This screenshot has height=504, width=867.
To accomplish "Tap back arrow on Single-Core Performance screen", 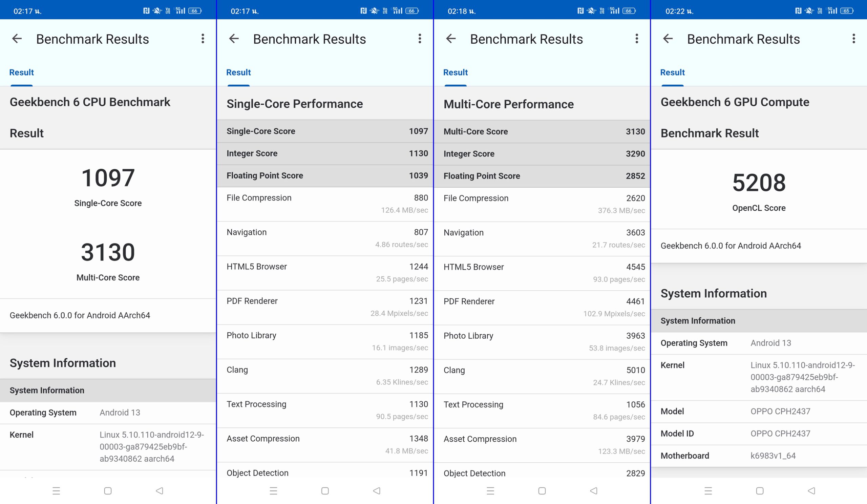I will click(234, 39).
